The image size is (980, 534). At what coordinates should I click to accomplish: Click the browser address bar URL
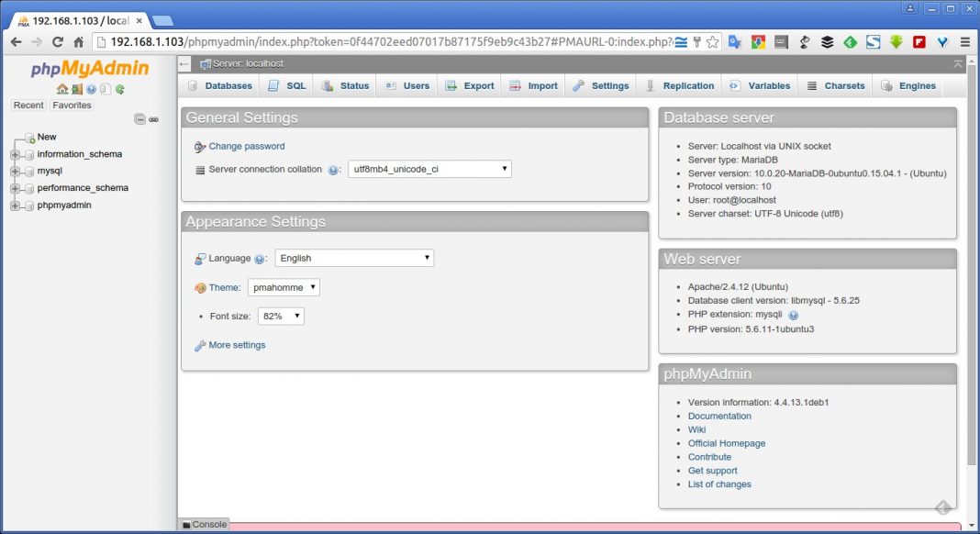point(391,42)
